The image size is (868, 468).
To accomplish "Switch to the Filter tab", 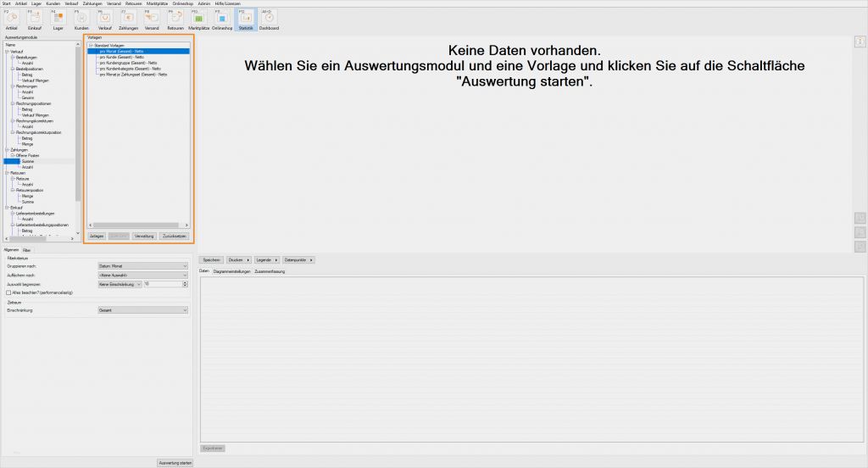I will point(26,251).
